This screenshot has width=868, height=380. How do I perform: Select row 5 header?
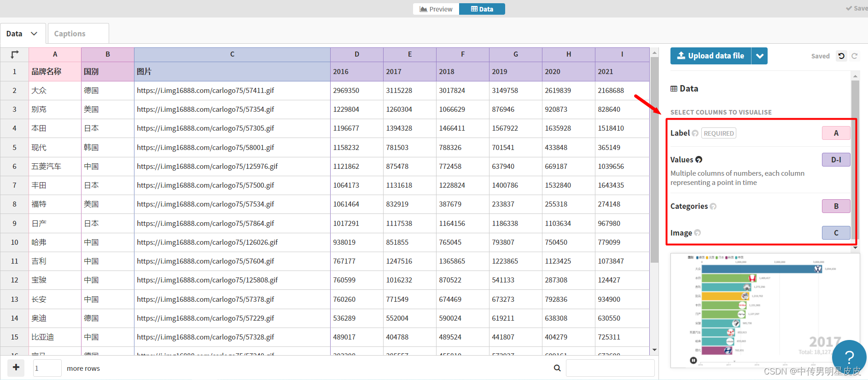point(14,148)
